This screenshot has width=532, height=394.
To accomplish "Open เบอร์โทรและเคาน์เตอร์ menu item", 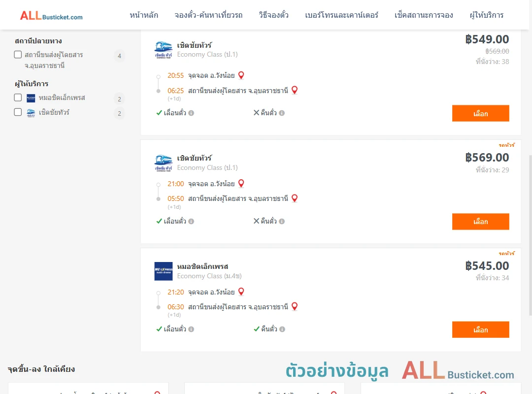I will pyautogui.click(x=342, y=15).
